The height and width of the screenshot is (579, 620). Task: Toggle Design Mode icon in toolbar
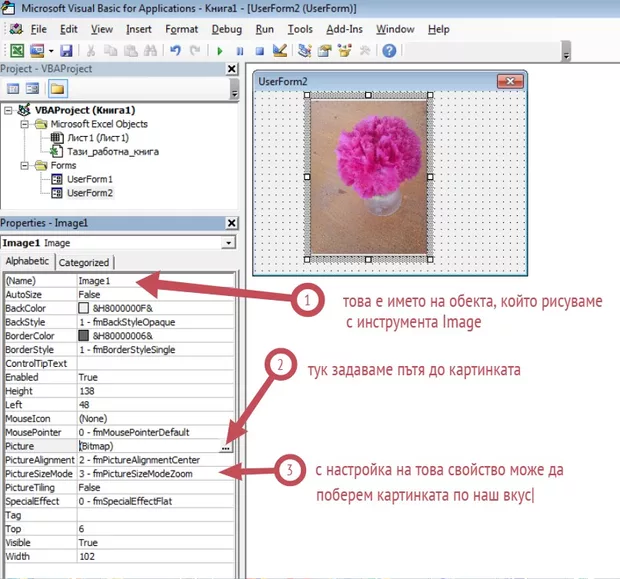click(x=279, y=51)
